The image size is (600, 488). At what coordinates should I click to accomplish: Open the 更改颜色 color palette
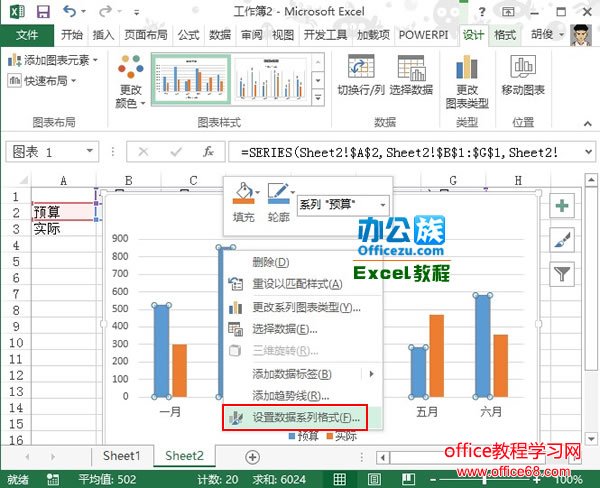[130, 81]
